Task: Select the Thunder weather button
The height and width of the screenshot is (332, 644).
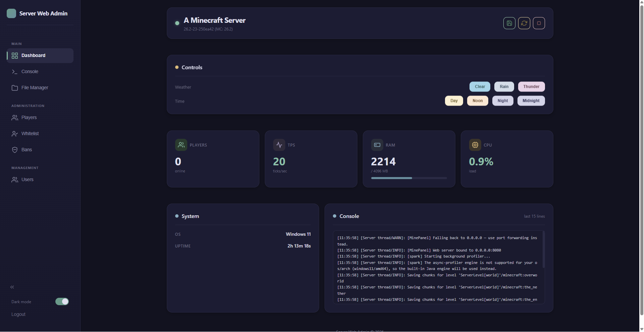Action: [531, 87]
